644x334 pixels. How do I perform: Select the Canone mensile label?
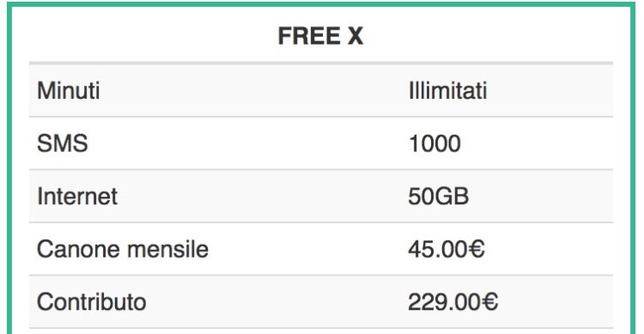[123, 249]
